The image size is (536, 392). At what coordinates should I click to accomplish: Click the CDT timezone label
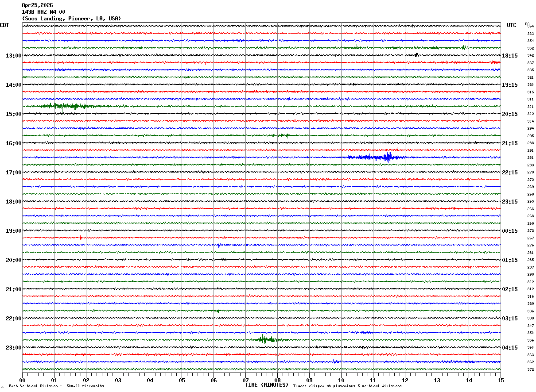(x=4, y=25)
